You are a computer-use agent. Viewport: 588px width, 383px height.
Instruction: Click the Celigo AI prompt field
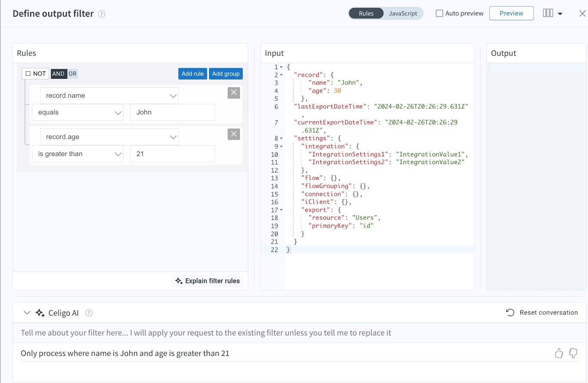click(299, 333)
